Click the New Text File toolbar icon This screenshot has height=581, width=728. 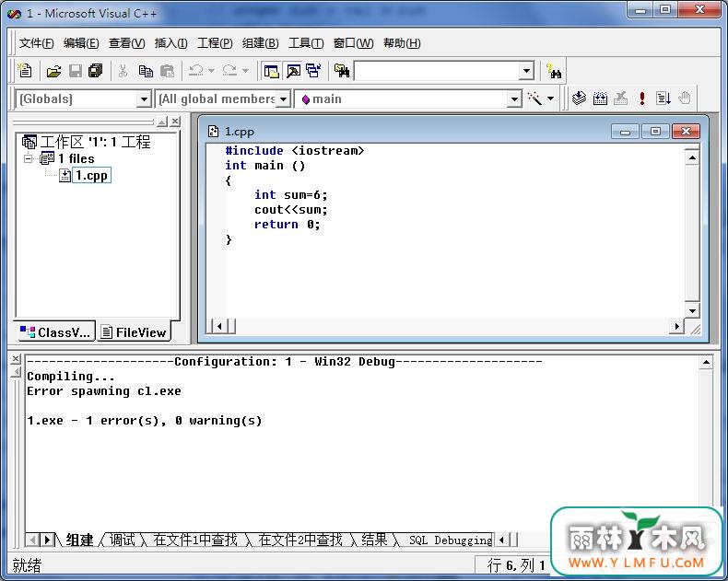click(25, 71)
